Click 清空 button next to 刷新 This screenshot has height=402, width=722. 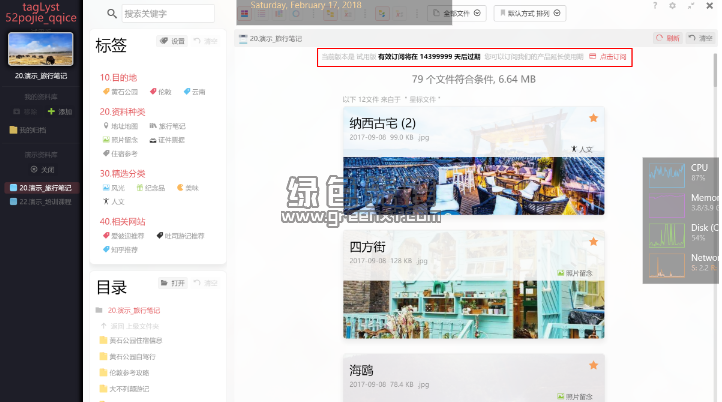700,38
